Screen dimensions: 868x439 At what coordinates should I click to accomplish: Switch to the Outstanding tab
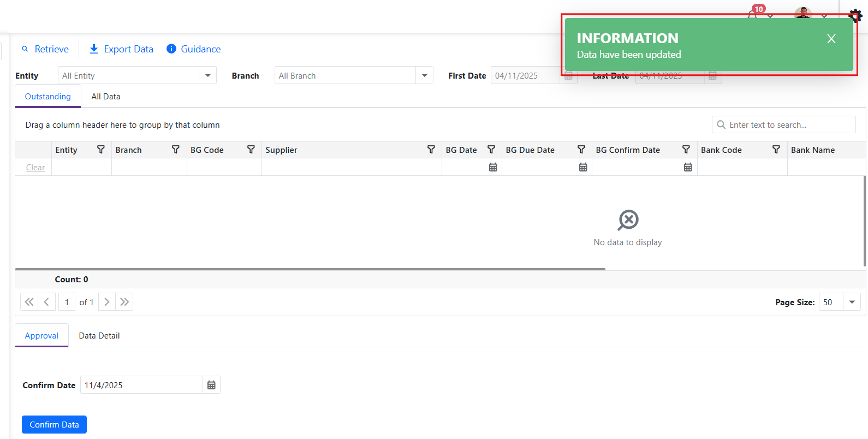tap(48, 97)
